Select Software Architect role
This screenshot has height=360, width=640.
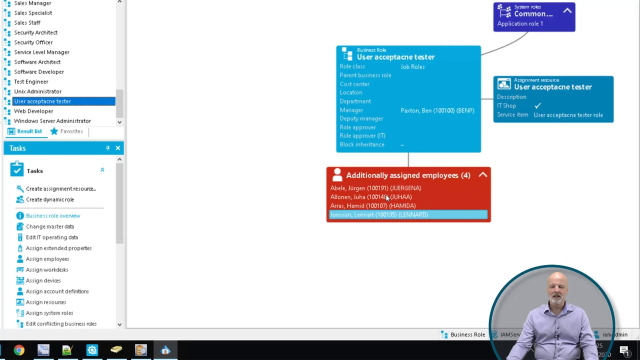(37, 62)
